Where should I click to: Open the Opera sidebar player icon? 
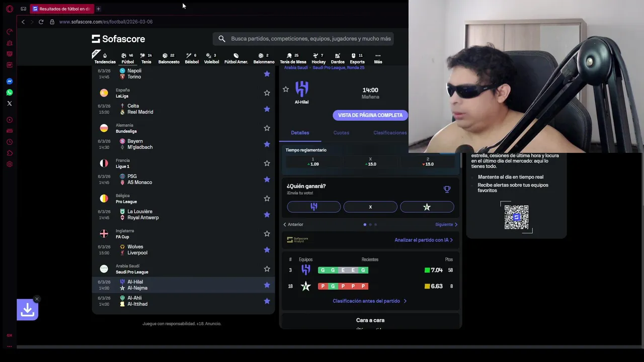pos(9,120)
